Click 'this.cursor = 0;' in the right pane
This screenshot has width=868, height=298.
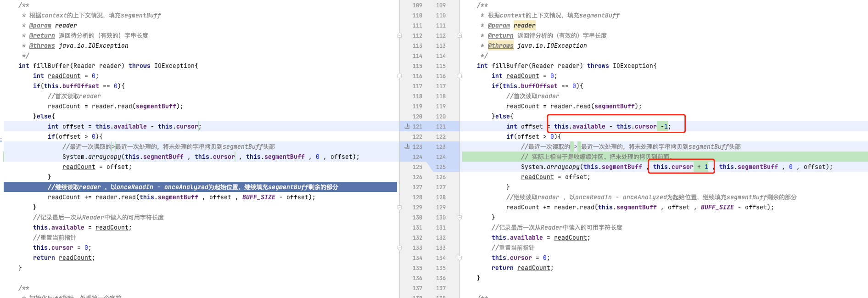click(521, 258)
